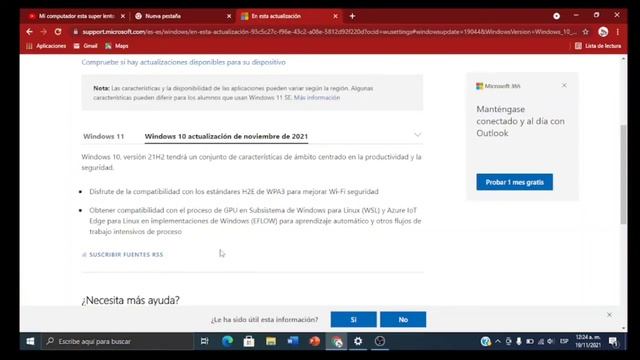Open the Chrome profile avatar
This screenshot has width=640, height=360.
[x=603, y=31]
